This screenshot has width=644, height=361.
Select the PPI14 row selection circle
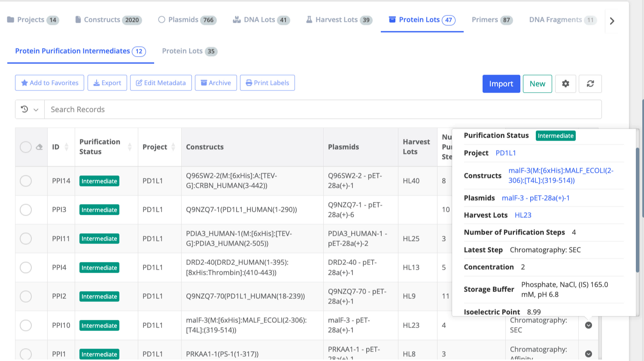pos(26,180)
